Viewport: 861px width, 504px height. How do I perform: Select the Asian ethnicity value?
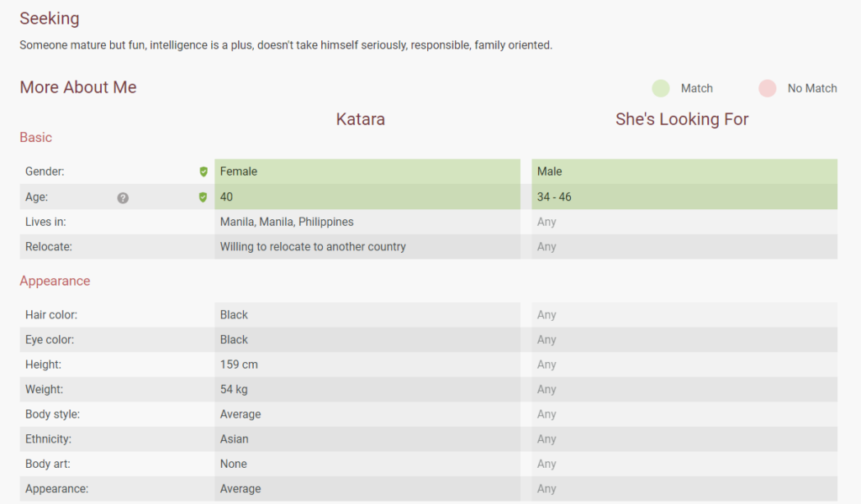click(235, 438)
